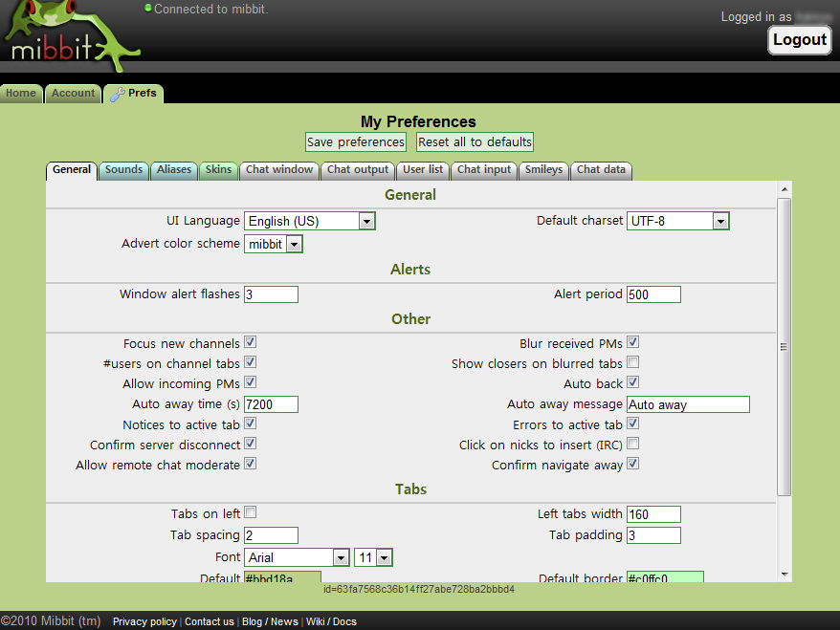Click the Default color field #bbd18a

point(282,577)
